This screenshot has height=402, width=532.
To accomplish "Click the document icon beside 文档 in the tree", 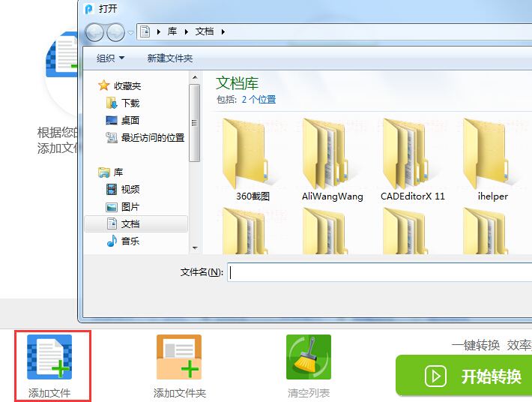I will click(x=112, y=223).
